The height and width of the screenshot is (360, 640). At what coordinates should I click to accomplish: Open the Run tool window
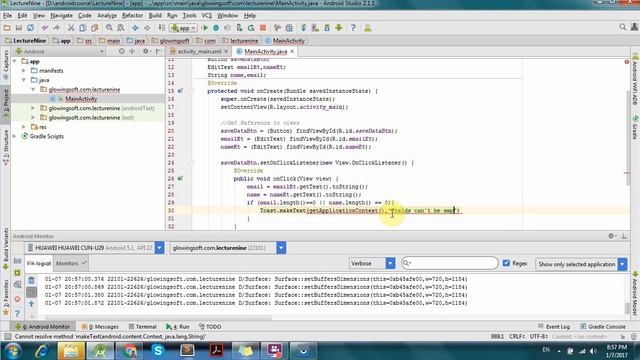pyautogui.click(x=178, y=327)
